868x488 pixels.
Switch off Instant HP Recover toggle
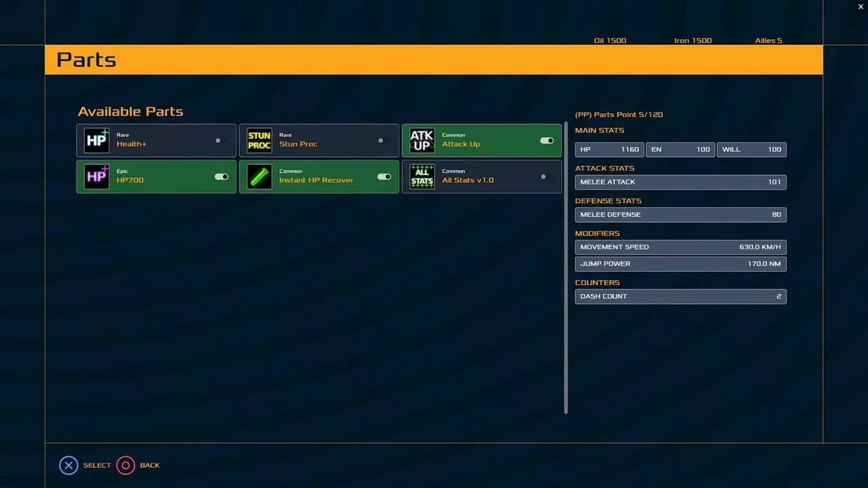(384, 177)
